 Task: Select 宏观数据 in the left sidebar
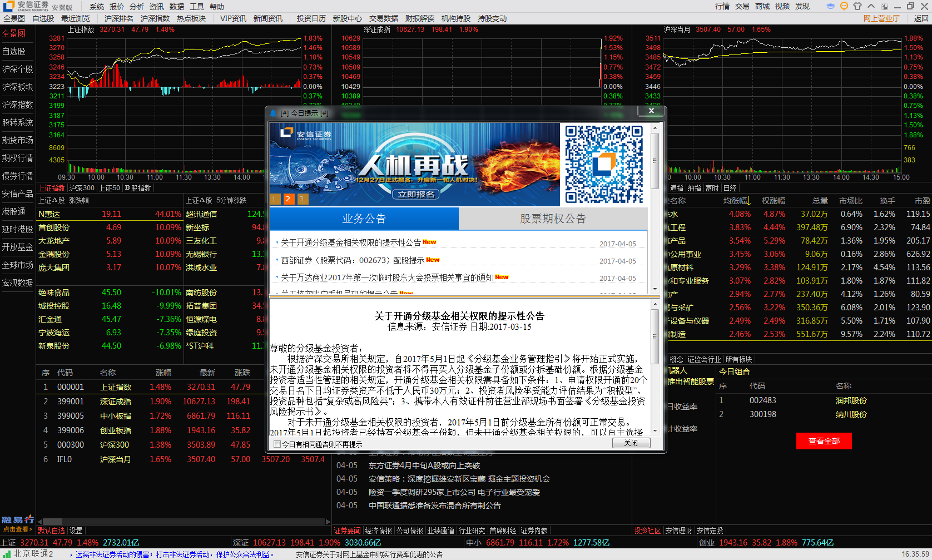coord(17,283)
